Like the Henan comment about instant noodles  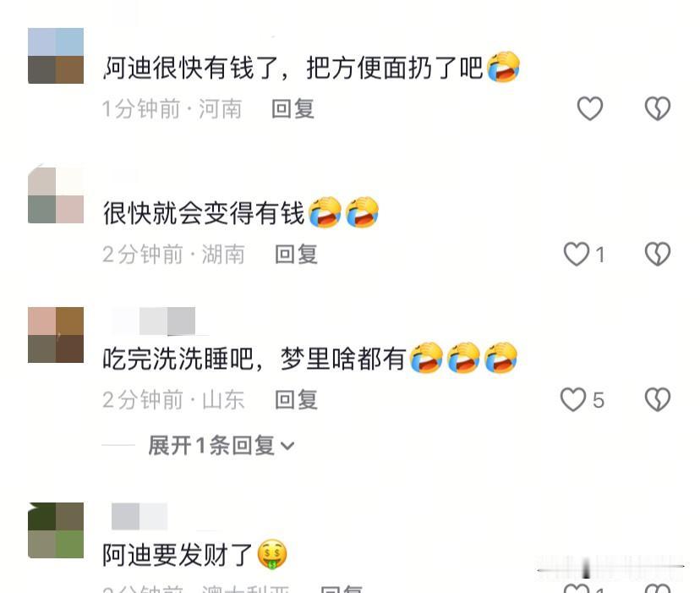(590, 108)
